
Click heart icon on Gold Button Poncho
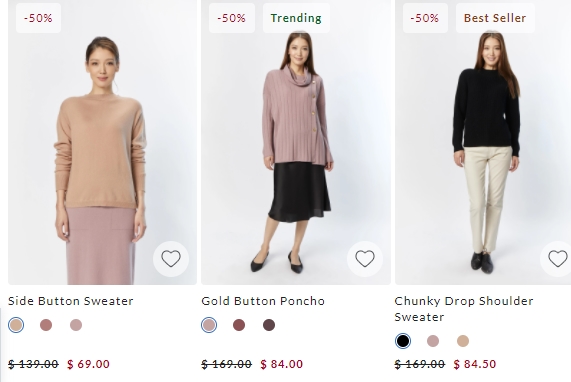365,259
